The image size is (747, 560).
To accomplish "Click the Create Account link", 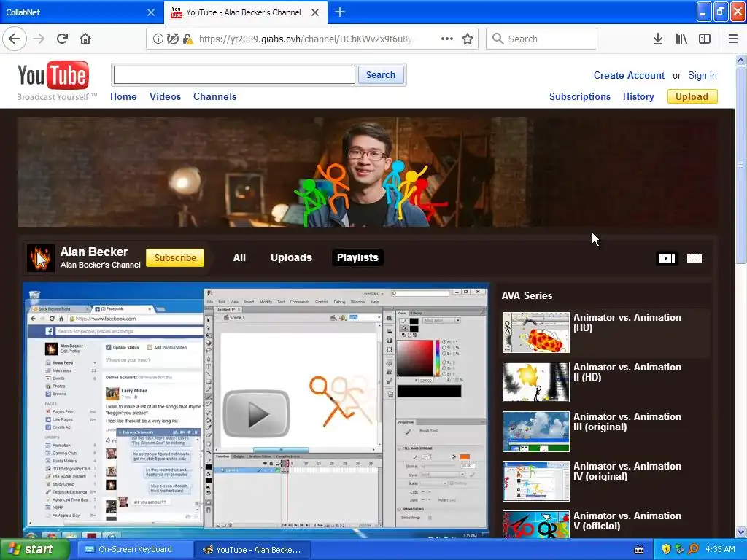I will click(x=629, y=75).
